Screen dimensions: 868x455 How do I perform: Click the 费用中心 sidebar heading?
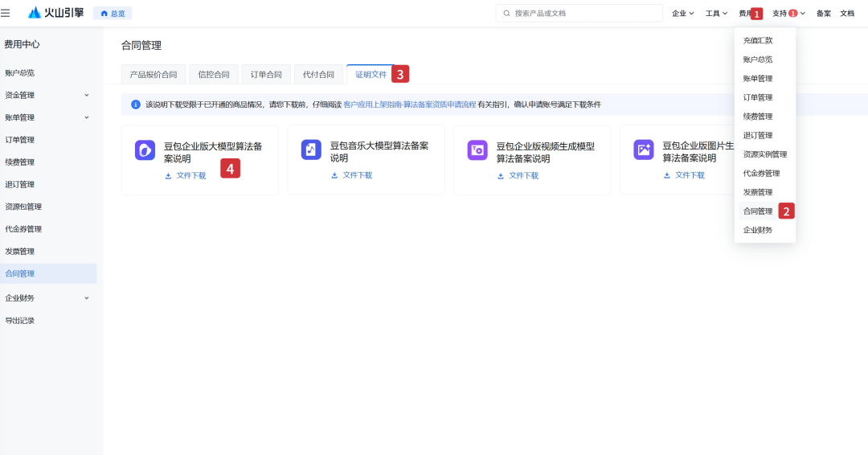[23, 44]
